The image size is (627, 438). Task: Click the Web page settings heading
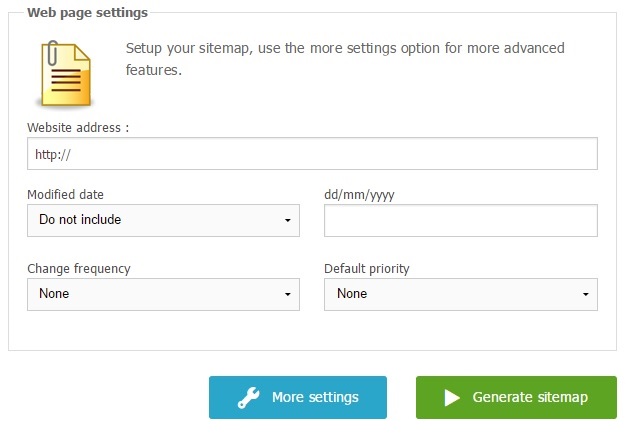88,13
